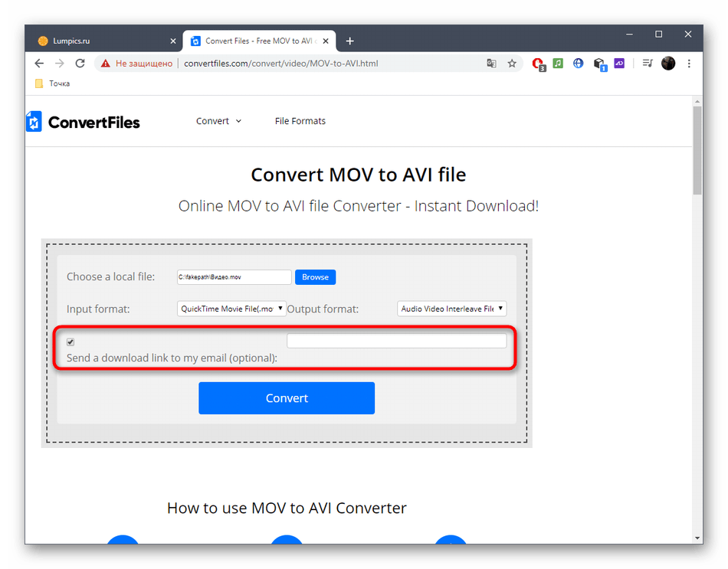Open the Chrome three-dot menu
Viewport: 728px width, 569px height.
pyautogui.click(x=689, y=63)
